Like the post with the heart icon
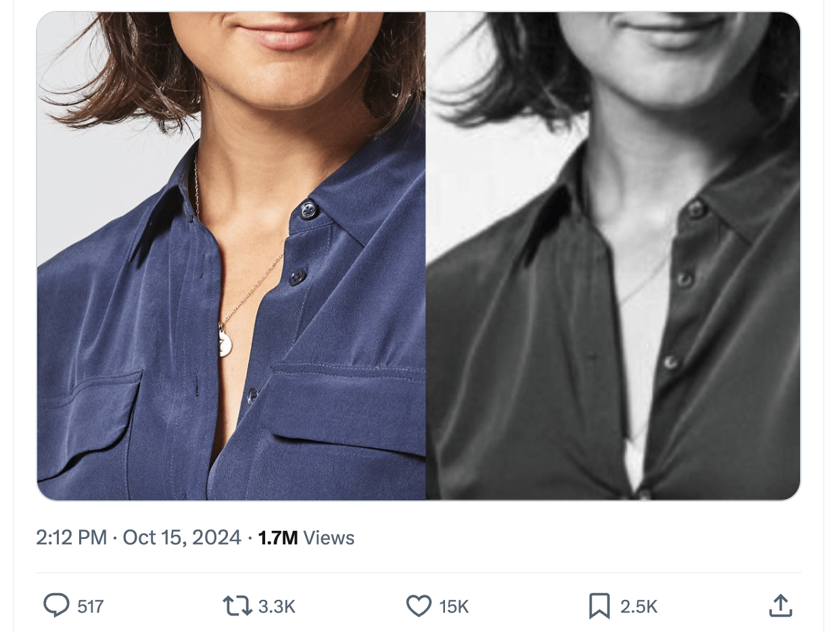The image size is (840, 633). click(419, 606)
